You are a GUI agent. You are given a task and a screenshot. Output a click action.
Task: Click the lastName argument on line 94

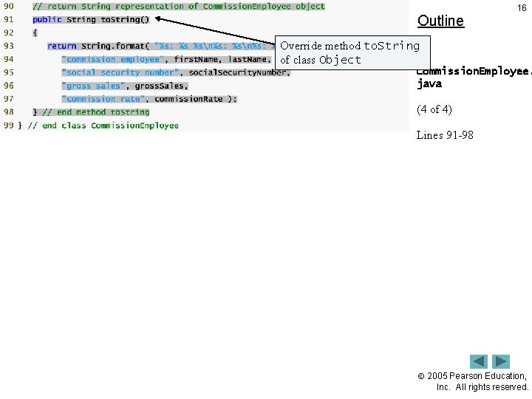(x=248, y=59)
